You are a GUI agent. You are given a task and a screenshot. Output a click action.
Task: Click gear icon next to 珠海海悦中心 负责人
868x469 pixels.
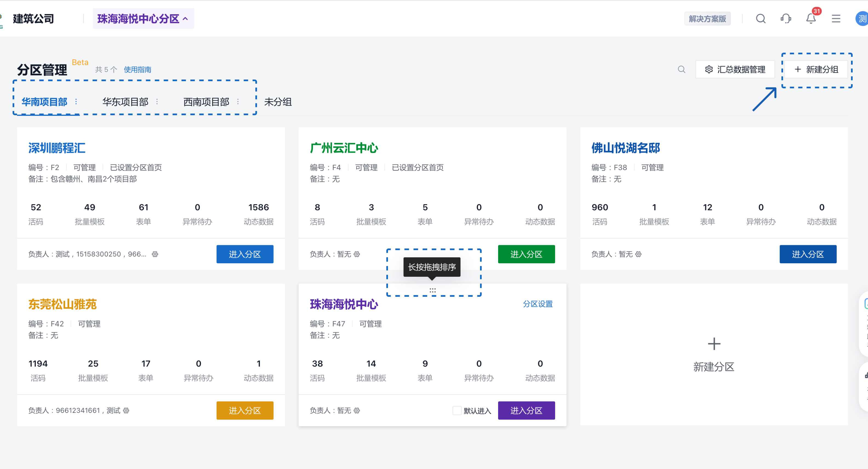(x=357, y=410)
